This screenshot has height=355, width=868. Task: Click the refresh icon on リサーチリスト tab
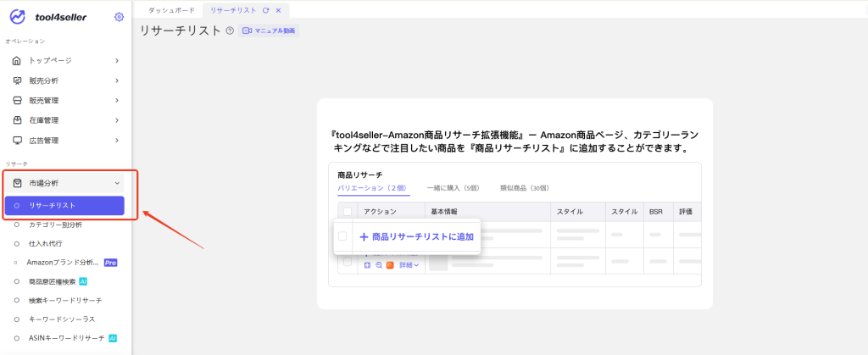(x=266, y=10)
